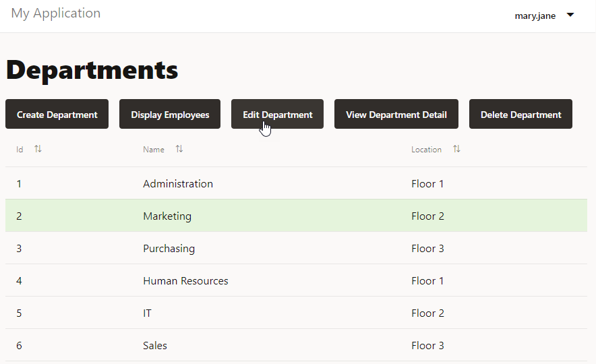Image resolution: width=596 pixels, height=364 pixels.
Task: Click Id cell 3 of Purchasing
Action: (x=19, y=249)
